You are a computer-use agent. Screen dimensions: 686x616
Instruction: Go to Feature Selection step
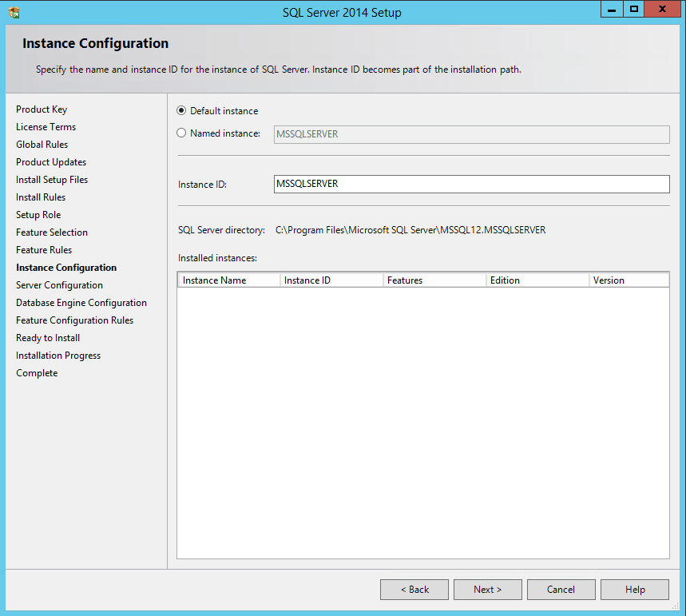52,232
